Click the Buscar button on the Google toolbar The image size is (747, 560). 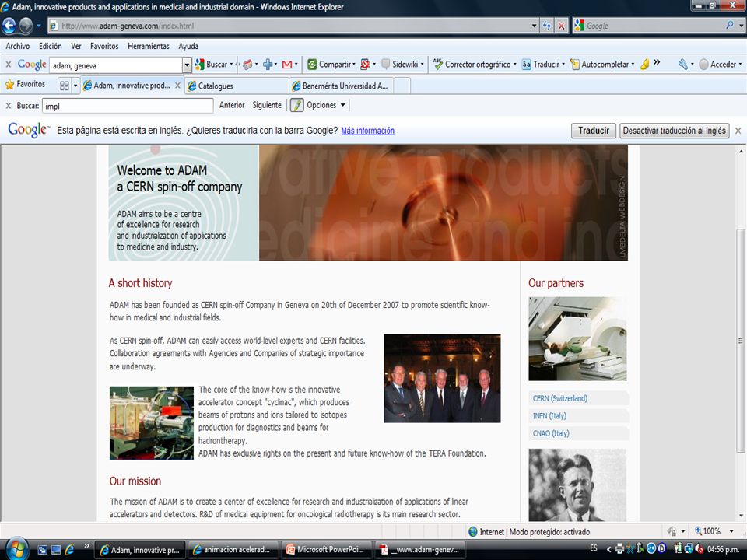[x=213, y=65]
